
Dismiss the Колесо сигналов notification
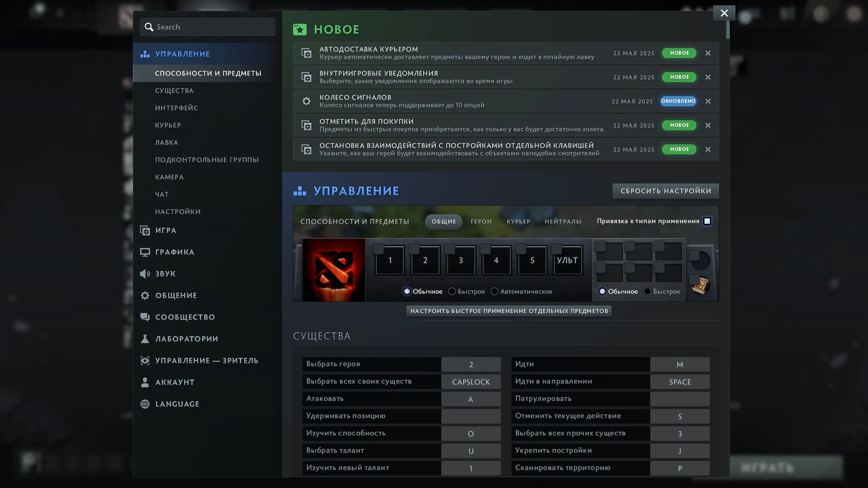[708, 101]
